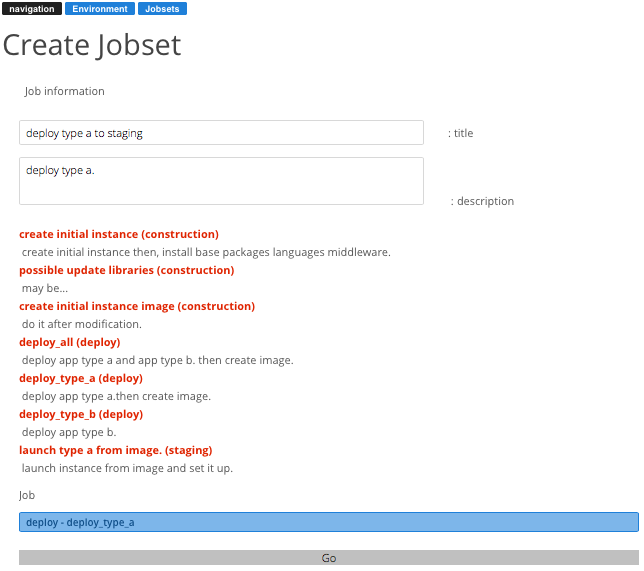
Task: Click text 'launch instance from image and set it up.'
Action: coord(127,468)
